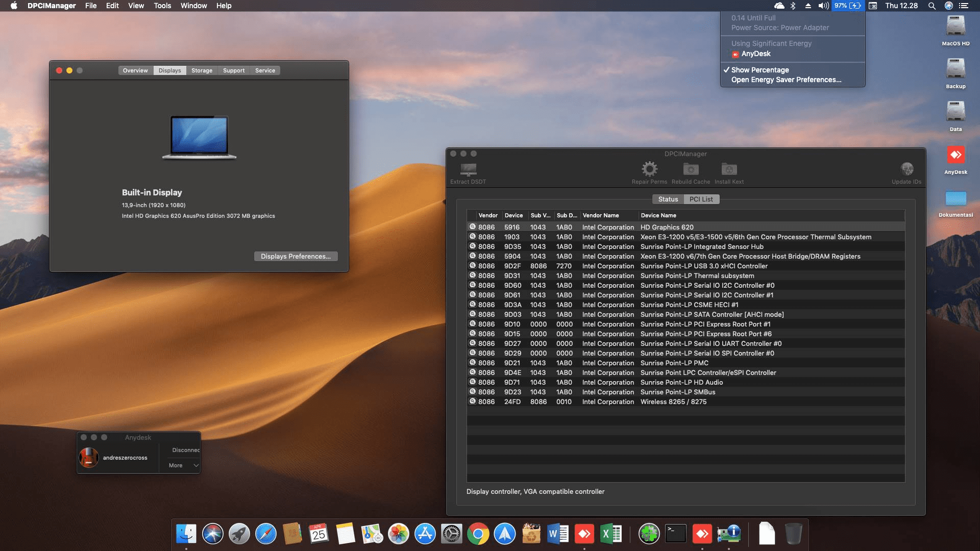Click the Bluetooth menu bar icon
This screenshot has height=551, width=980.
tap(793, 6)
